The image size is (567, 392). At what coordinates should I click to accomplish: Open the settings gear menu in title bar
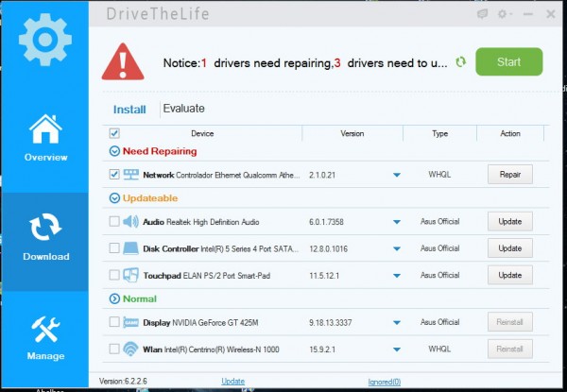click(x=505, y=14)
